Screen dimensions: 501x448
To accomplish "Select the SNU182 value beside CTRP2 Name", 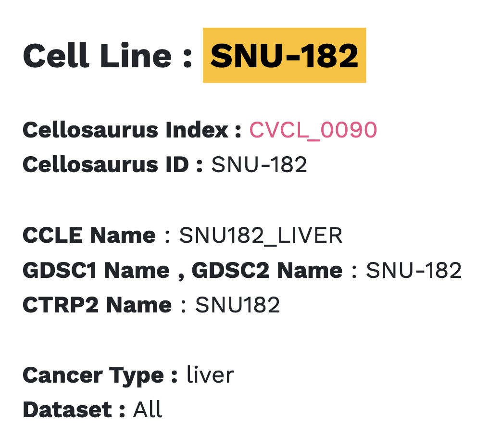I will pyautogui.click(x=238, y=305).
